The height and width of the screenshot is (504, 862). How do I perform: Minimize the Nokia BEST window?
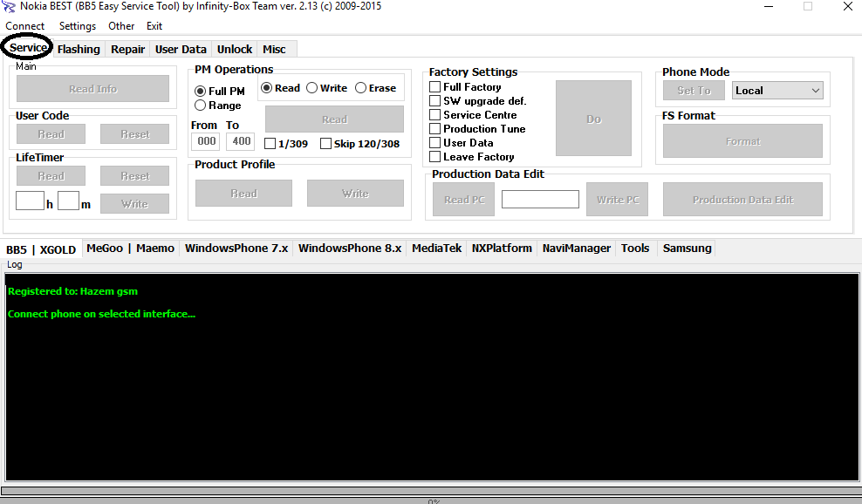[769, 7]
